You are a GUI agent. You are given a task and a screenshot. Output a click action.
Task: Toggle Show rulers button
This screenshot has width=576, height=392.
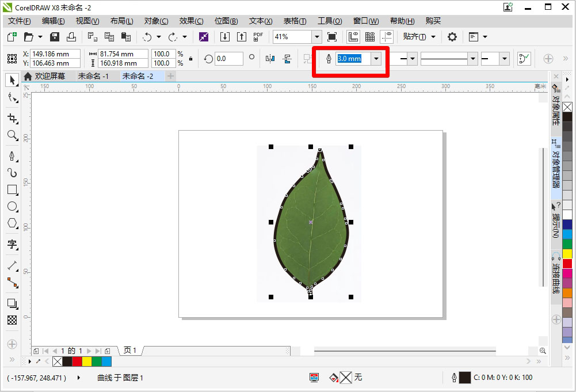coord(353,37)
